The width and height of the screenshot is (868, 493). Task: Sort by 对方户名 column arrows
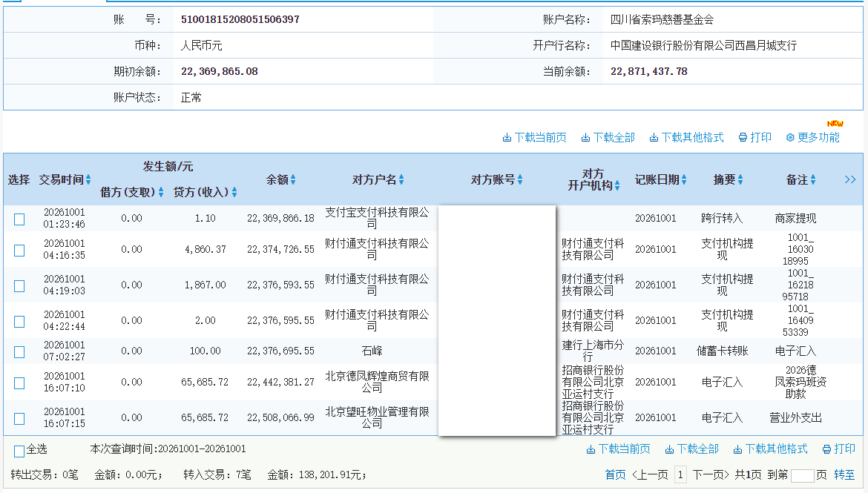[x=401, y=179]
